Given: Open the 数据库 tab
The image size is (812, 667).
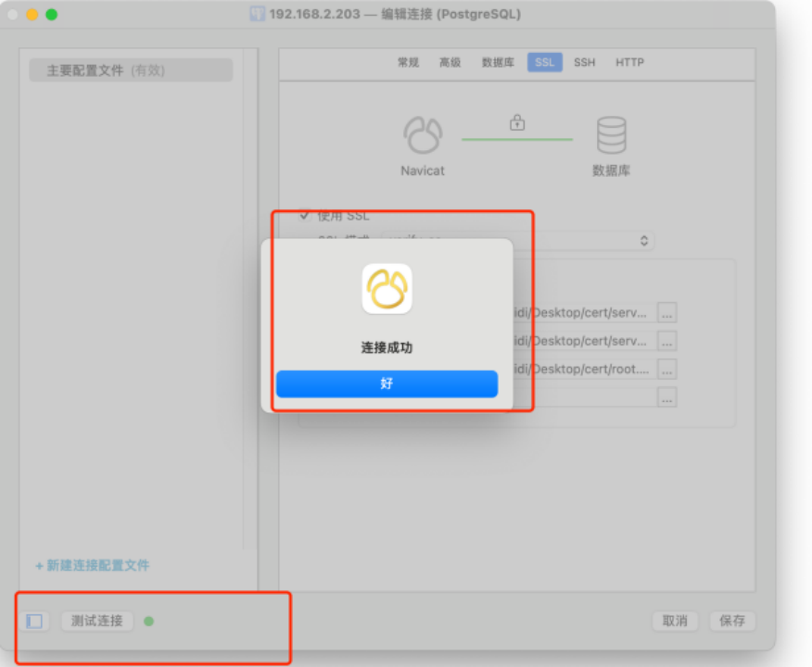Looking at the screenshot, I should click(498, 63).
